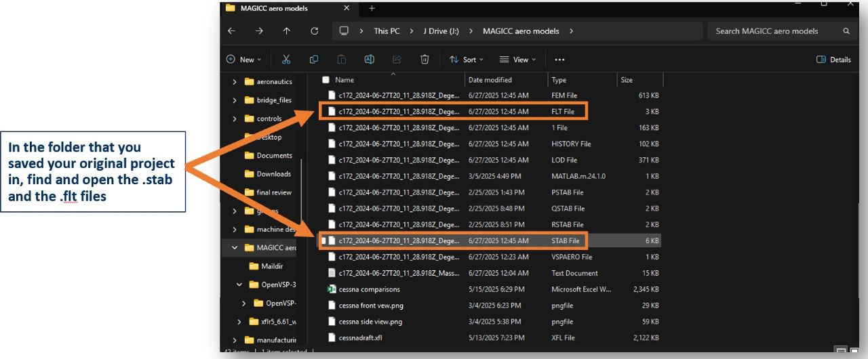Toggle the select-all checkbox beside Name header

pos(326,80)
